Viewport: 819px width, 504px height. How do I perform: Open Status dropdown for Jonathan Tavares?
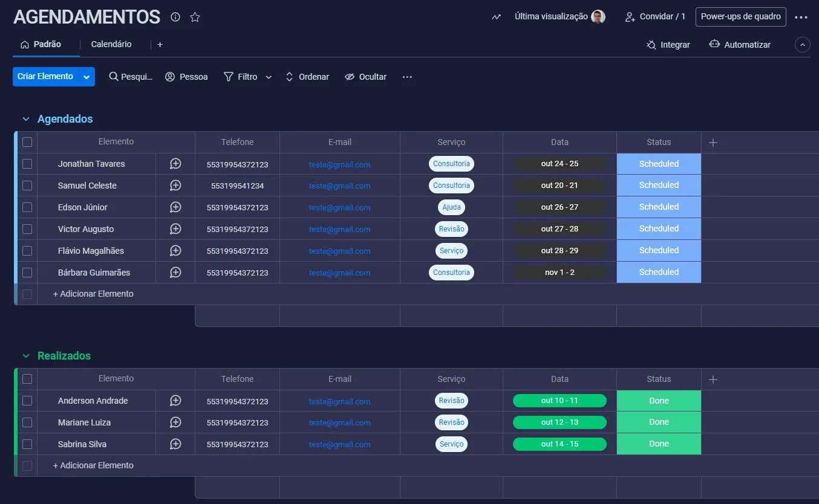tap(659, 164)
